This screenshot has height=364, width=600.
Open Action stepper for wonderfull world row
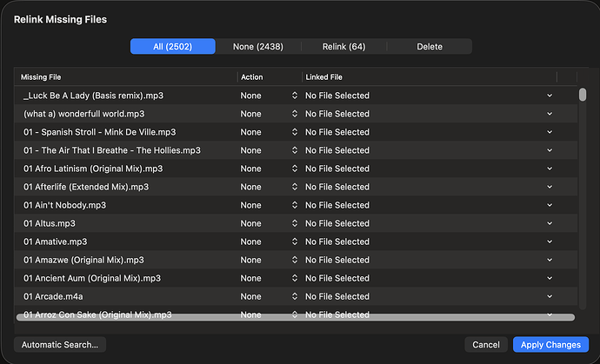click(x=295, y=114)
